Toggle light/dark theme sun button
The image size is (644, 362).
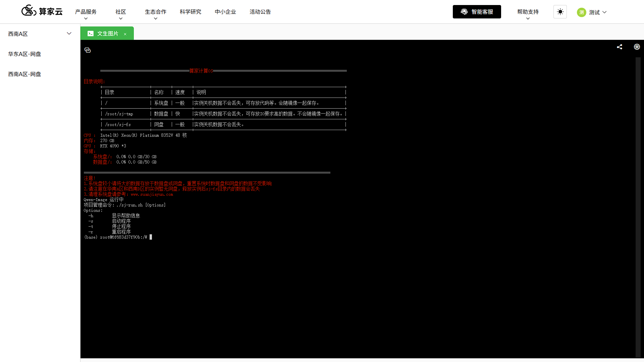pyautogui.click(x=560, y=12)
